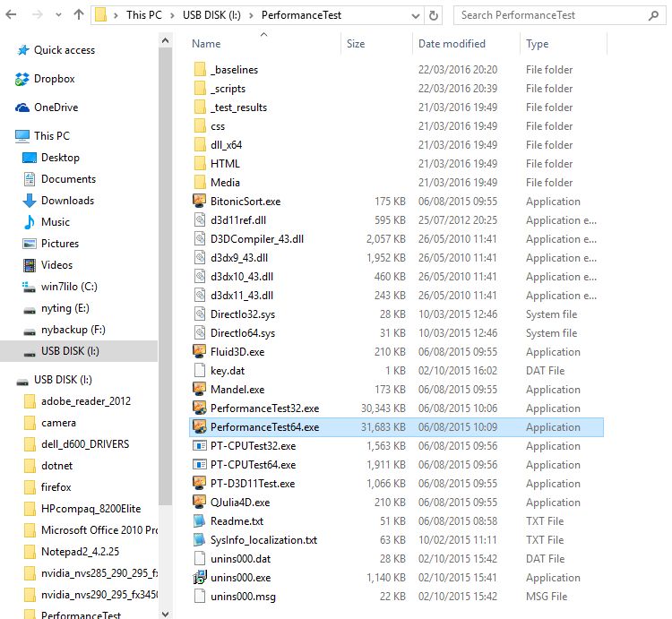Open HPcompaq_8200Elite folder in sidebar

click(90, 509)
